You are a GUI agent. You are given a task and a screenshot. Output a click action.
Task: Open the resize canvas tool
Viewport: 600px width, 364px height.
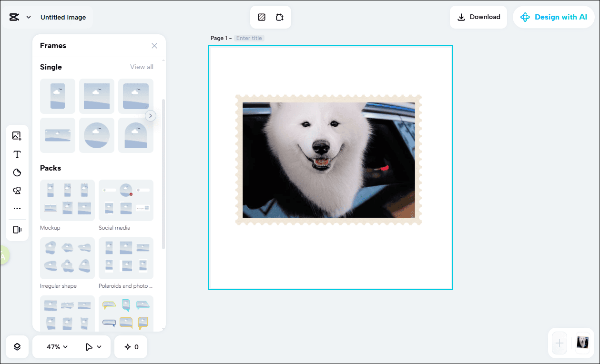point(281,16)
